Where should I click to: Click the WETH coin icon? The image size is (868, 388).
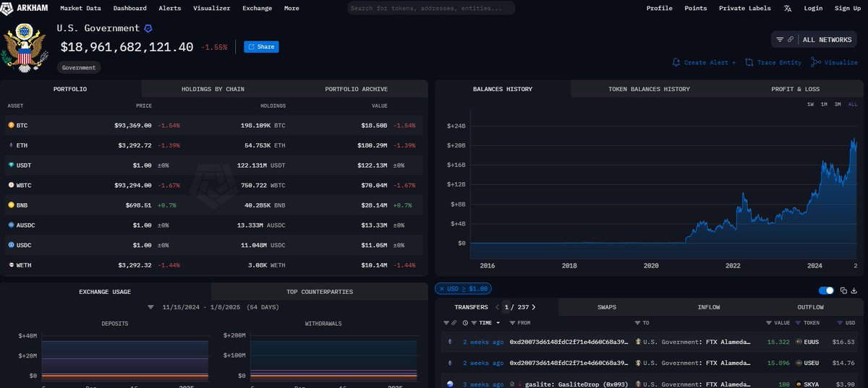[x=11, y=265]
